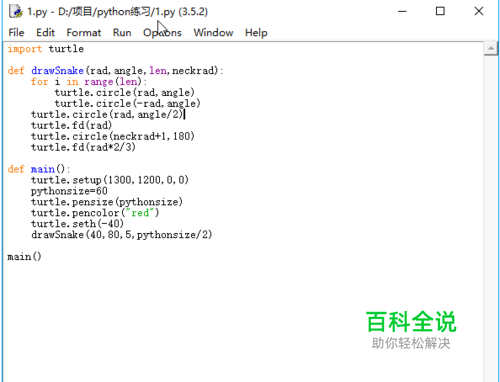Click the 'def drawSnake' definition line
The height and width of the screenshot is (382, 500).
click(x=115, y=71)
